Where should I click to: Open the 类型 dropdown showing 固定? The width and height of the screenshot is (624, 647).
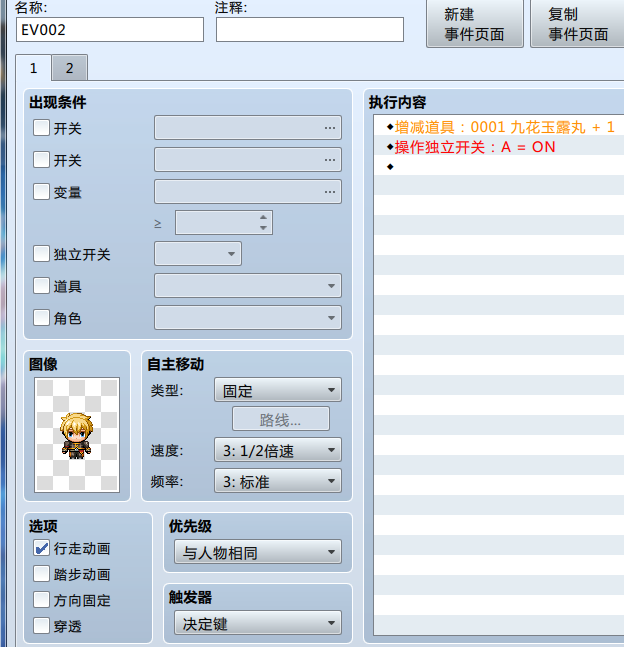point(278,390)
